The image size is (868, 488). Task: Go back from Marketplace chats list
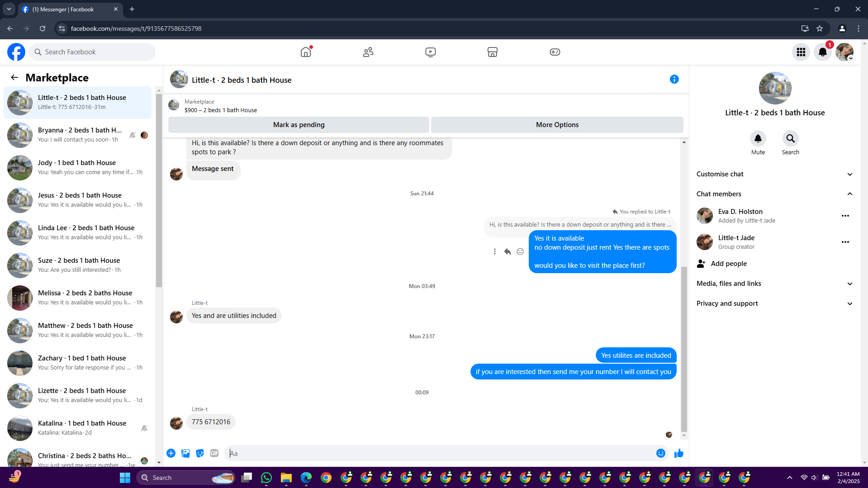tap(14, 77)
